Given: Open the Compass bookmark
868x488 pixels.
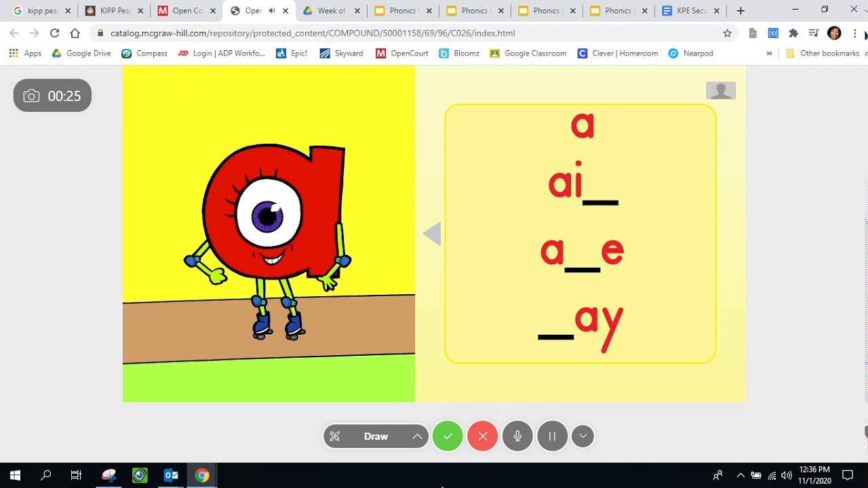Looking at the screenshot, I should point(144,54).
